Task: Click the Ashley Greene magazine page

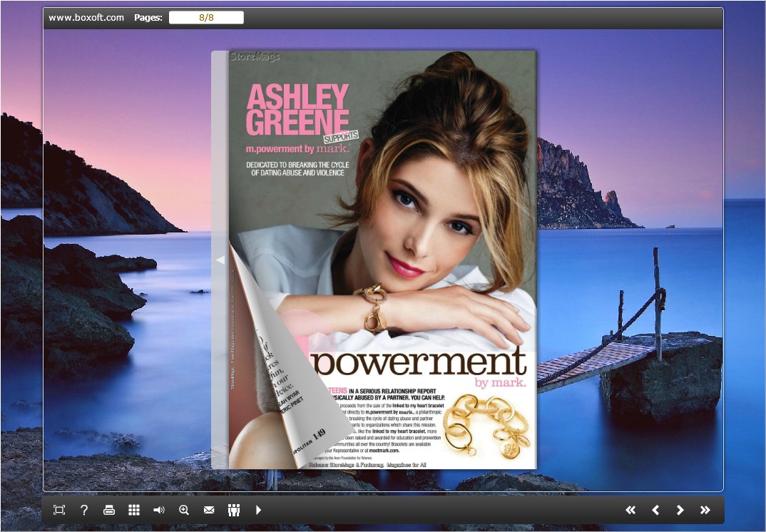Action: (382, 260)
